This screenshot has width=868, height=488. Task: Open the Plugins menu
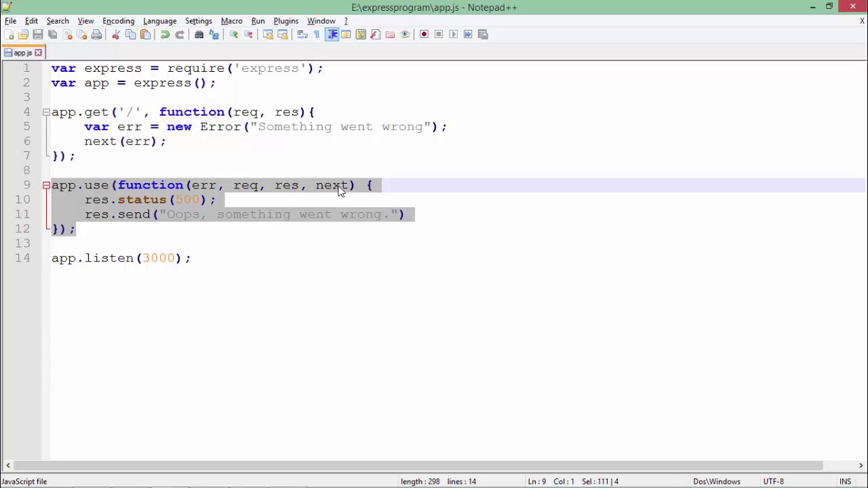286,21
